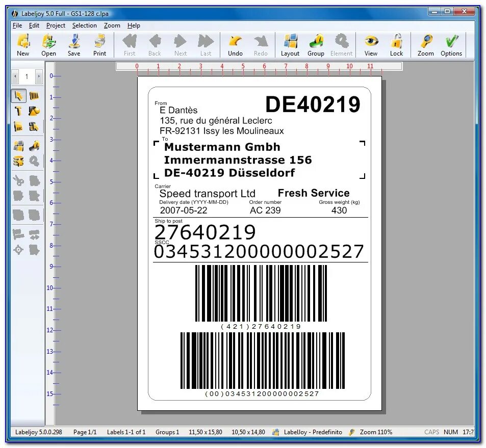The height and width of the screenshot is (448, 486).
Task: Click the group icon in left palette
Action: coord(34,146)
